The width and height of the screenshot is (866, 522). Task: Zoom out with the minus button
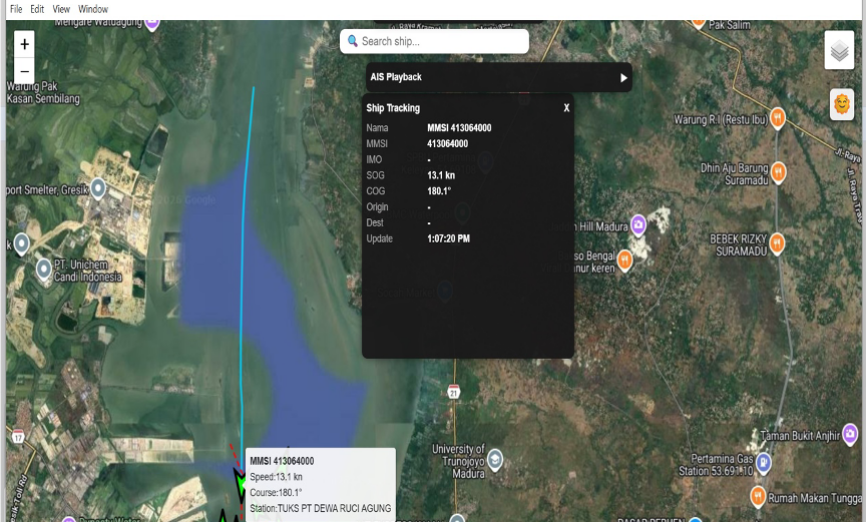24,71
